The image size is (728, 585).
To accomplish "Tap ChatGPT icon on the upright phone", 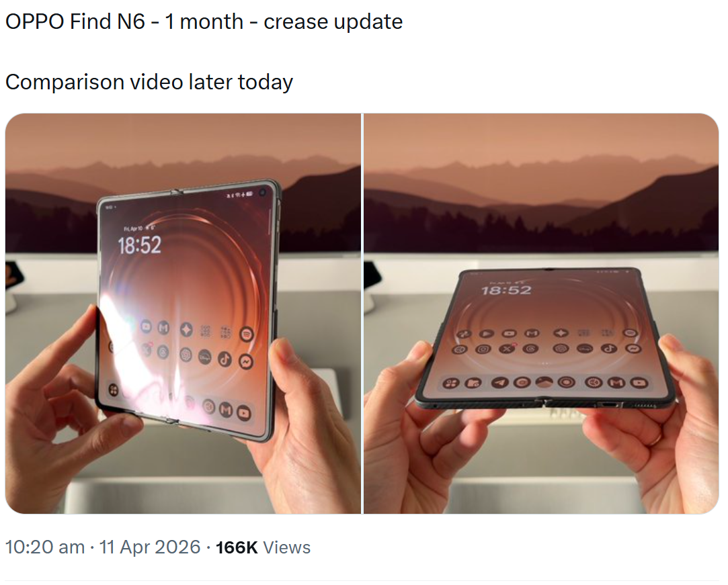I will click(x=186, y=355).
